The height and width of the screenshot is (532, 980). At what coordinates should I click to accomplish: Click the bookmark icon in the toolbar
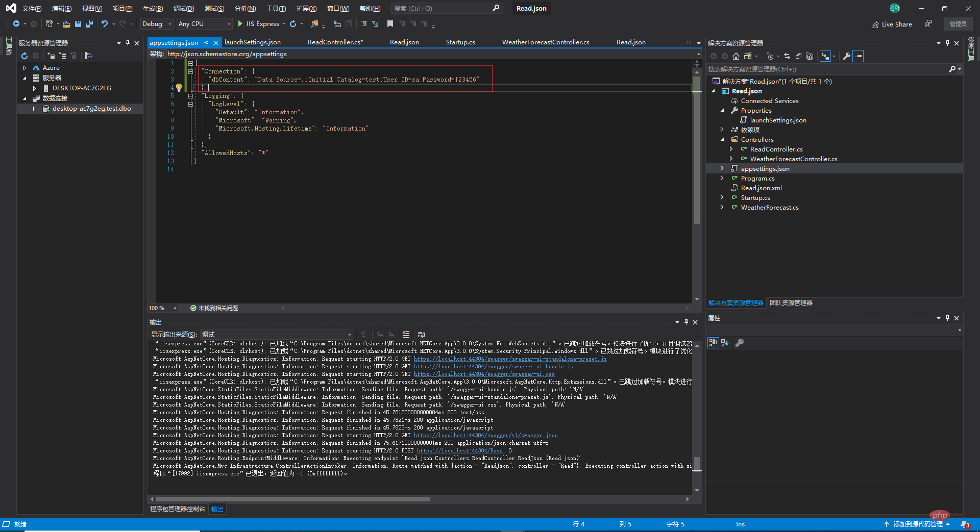(390, 24)
